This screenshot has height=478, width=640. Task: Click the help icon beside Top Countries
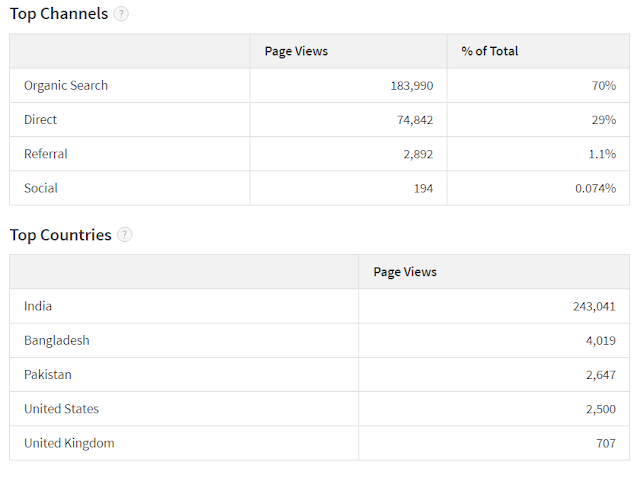[x=124, y=235]
